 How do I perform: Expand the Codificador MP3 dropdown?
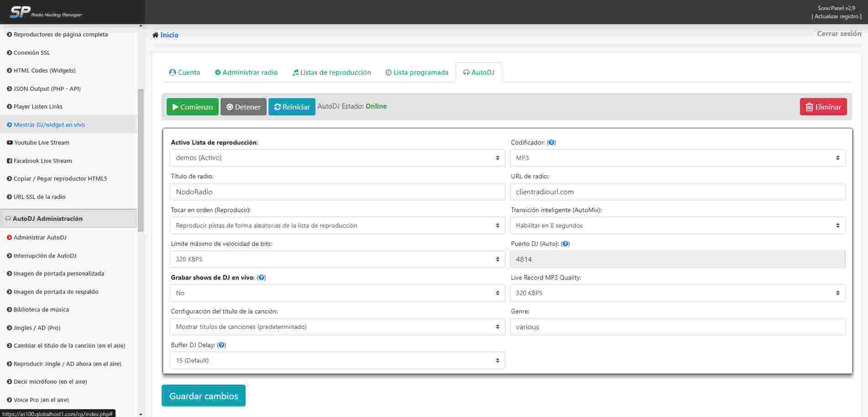pos(678,158)
